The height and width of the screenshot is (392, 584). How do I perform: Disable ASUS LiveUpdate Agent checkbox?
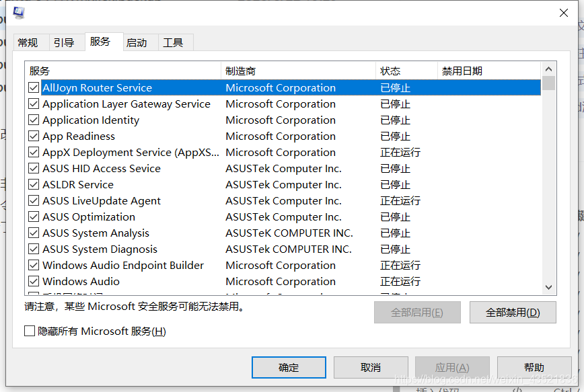pyautogui.click(x=34, y=200)
